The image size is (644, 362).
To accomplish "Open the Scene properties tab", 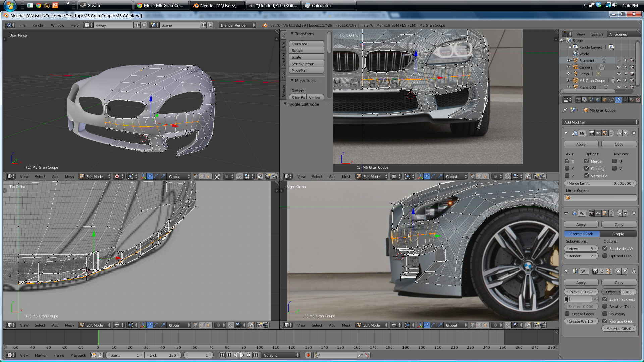I will (x=591, y=100).
